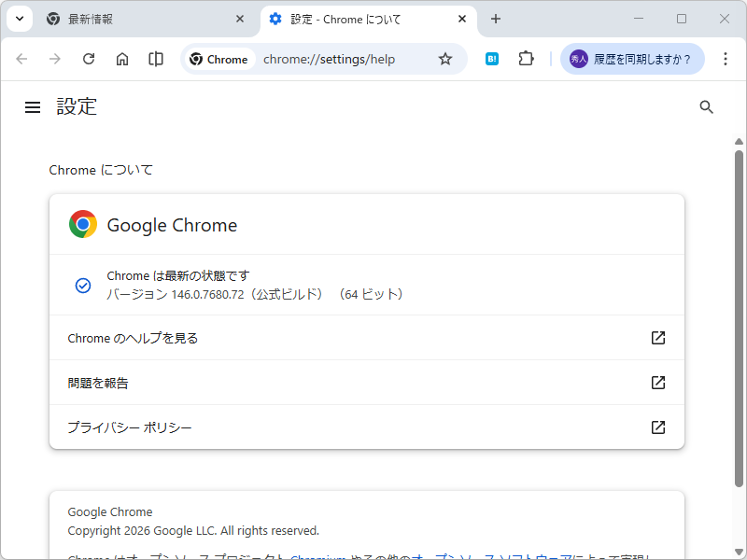This screenshot has height=560, width=747.
Task: Click the settings search magnifier icon
Action: pos(706,106)
